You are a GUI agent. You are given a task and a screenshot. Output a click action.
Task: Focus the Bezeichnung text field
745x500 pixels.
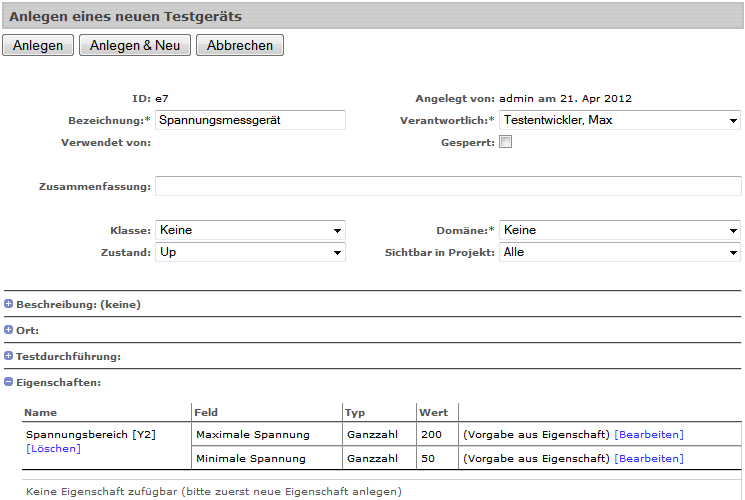pos(250,120)
